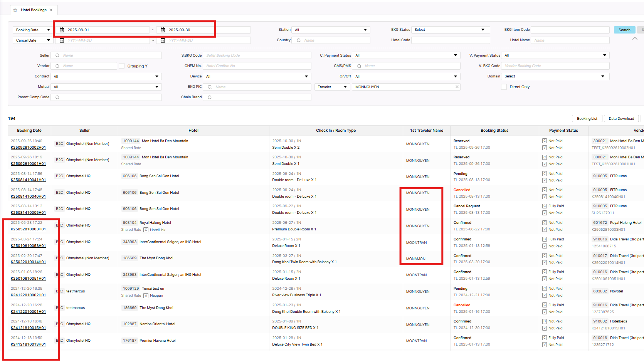
Task: Click the Data Download button
Action: pyautogui.click(x=621, y=119)
